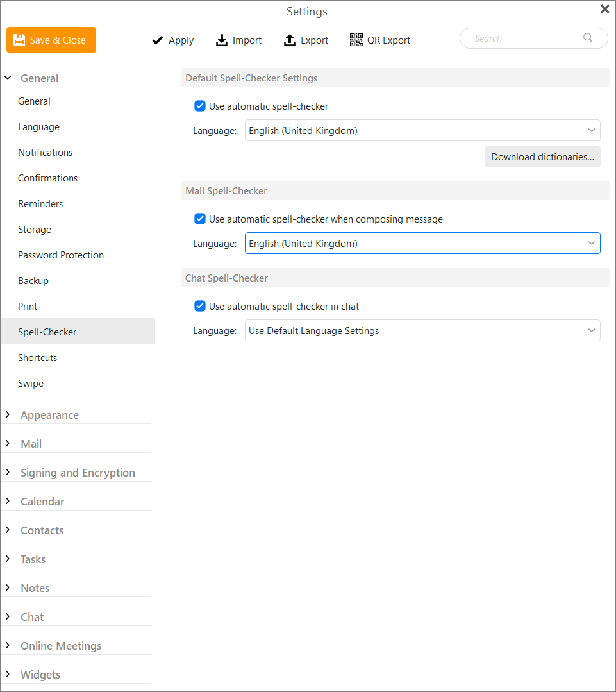Close the Settings window with X

point(605,9)
